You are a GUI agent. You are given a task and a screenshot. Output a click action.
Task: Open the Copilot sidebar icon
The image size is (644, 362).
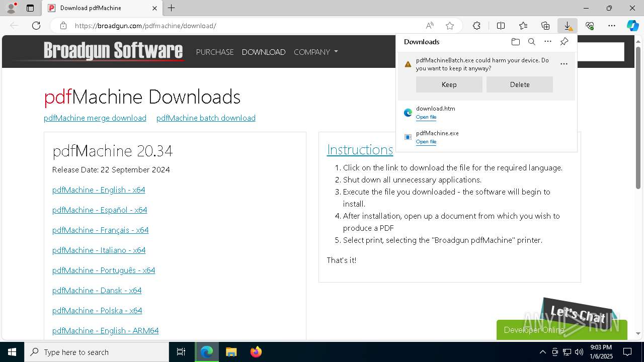click(632, 26)
